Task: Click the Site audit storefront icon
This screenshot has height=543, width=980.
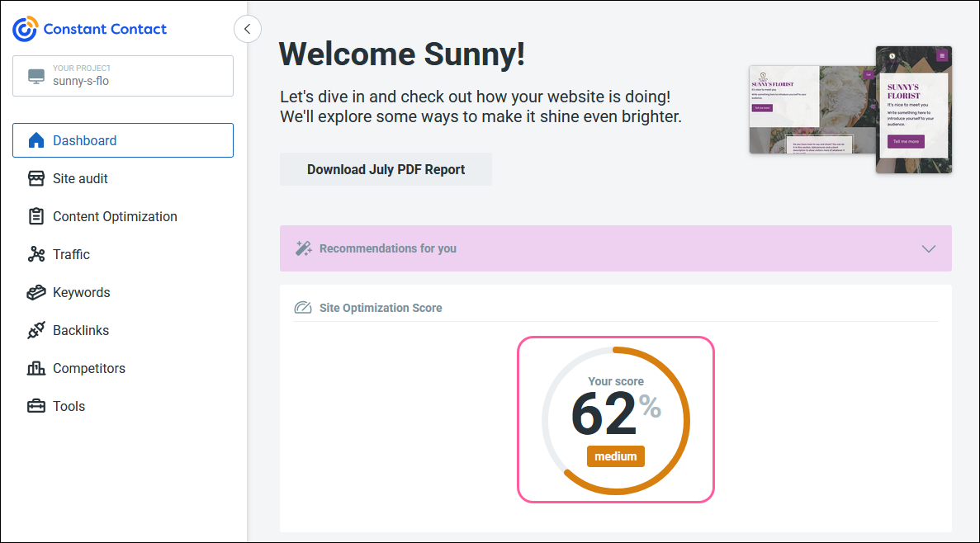Action: [x=36, y=178]
